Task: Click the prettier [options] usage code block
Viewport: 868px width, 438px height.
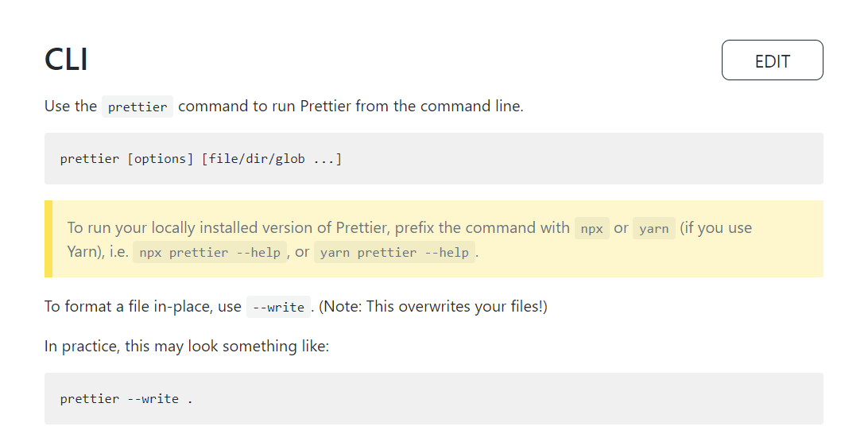Action: (433, 158)
